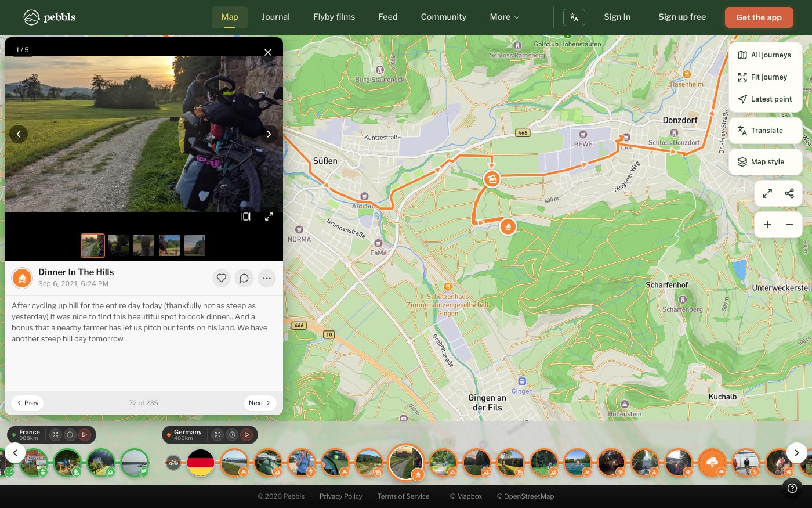This screenshot has width=812, height=508.
Task: Open the photo gallery in fullscreen
Action: coord(269,217)
